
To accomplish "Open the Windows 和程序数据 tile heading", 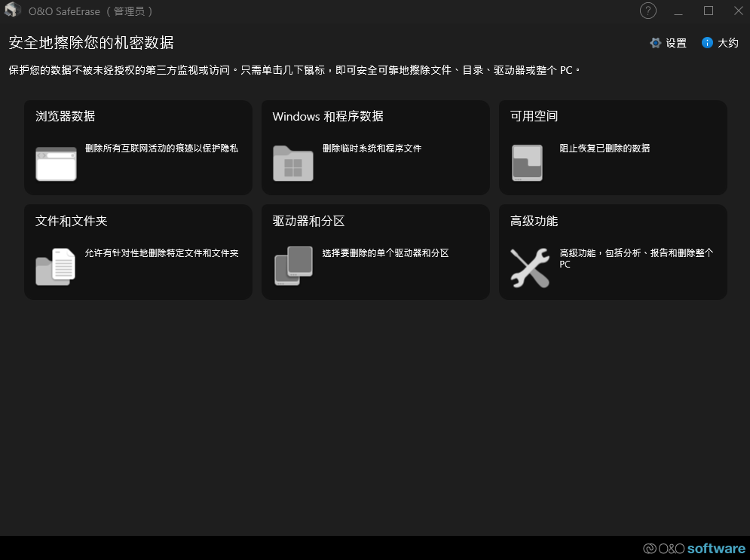I will (328, 116).
